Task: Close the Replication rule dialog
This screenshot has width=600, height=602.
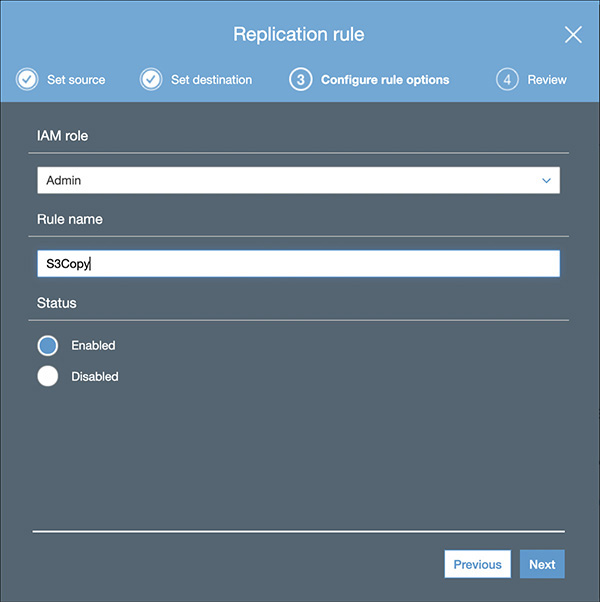Action: [573, 35]
